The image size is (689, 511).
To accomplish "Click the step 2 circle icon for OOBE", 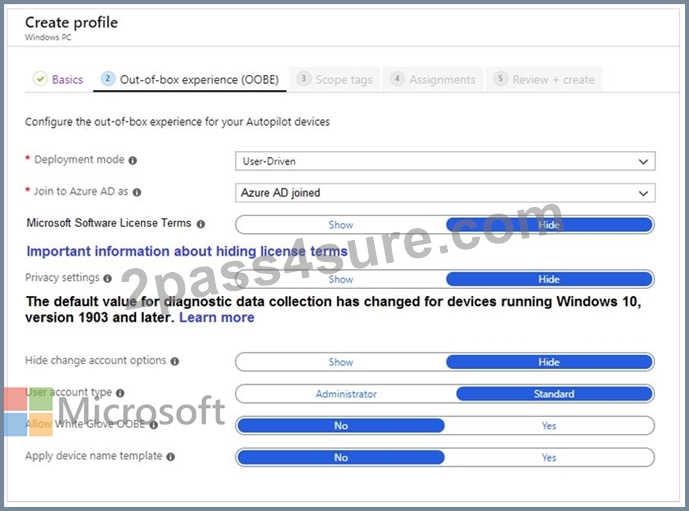I will [x=108, y=79].
